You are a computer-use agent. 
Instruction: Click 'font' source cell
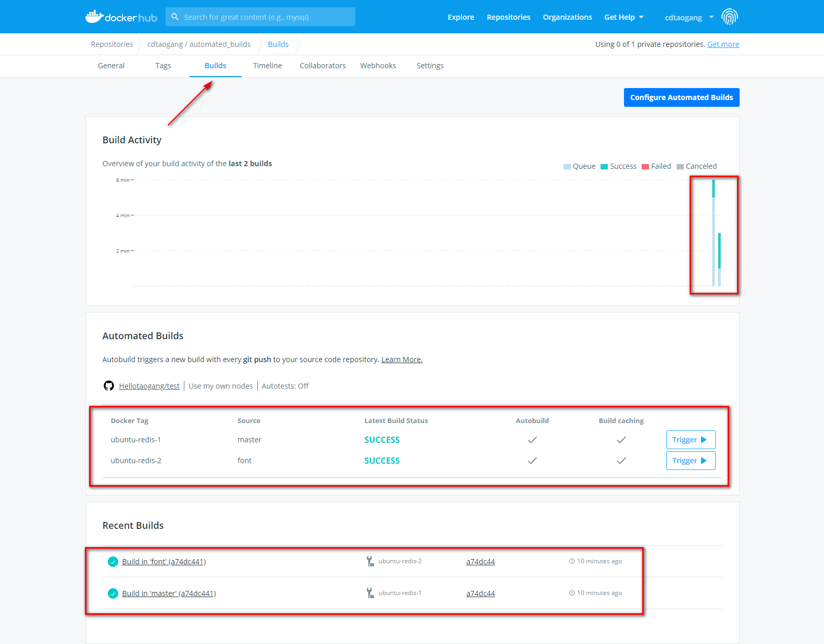point(244,461)
